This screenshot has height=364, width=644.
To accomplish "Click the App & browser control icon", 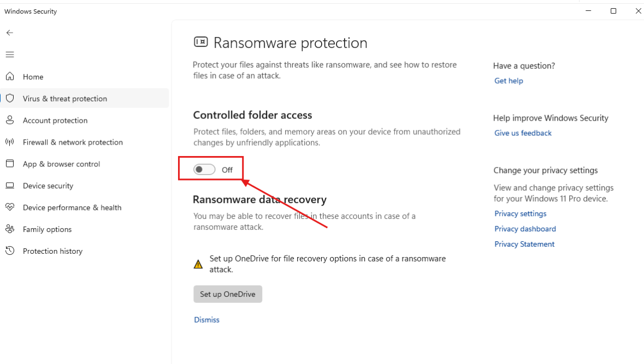I will [x=10, y=164].
